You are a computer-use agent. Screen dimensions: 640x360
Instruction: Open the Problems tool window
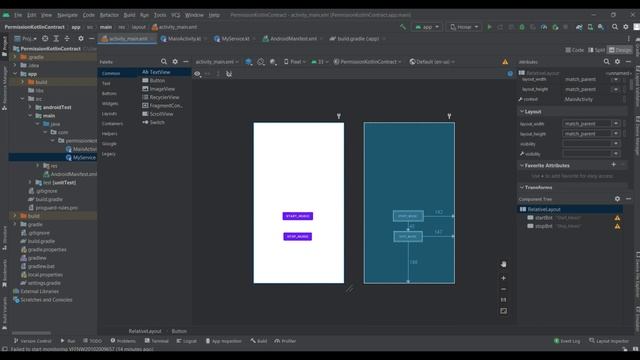tap(123, 341)
